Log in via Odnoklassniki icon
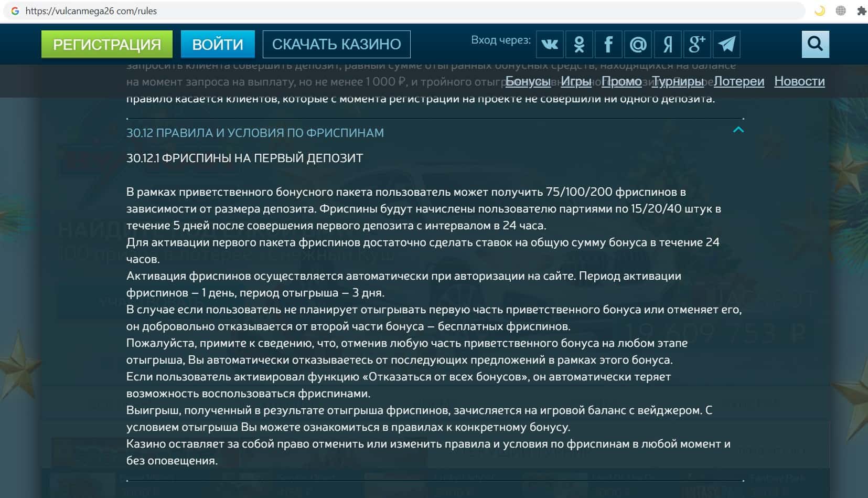The image size is (868, 498). coord(579,44)
